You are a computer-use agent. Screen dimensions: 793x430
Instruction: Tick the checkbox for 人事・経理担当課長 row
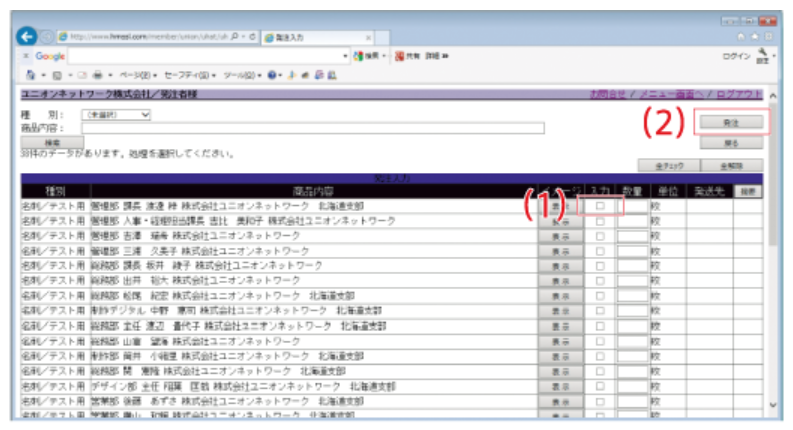(600, 221)
